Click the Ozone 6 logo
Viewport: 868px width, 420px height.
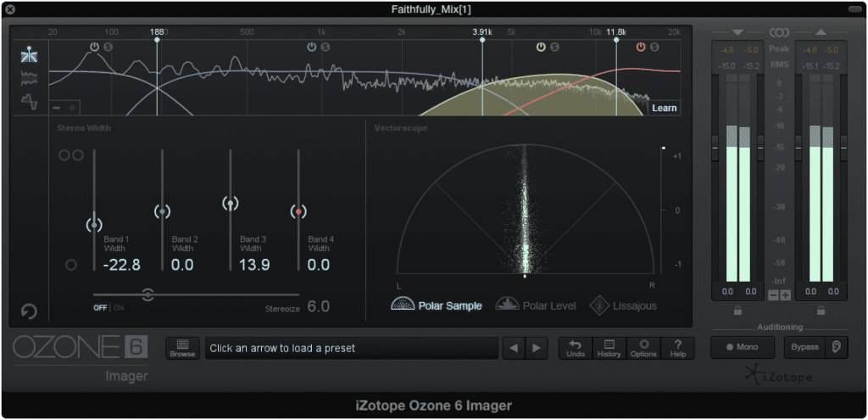click(80, 347)
